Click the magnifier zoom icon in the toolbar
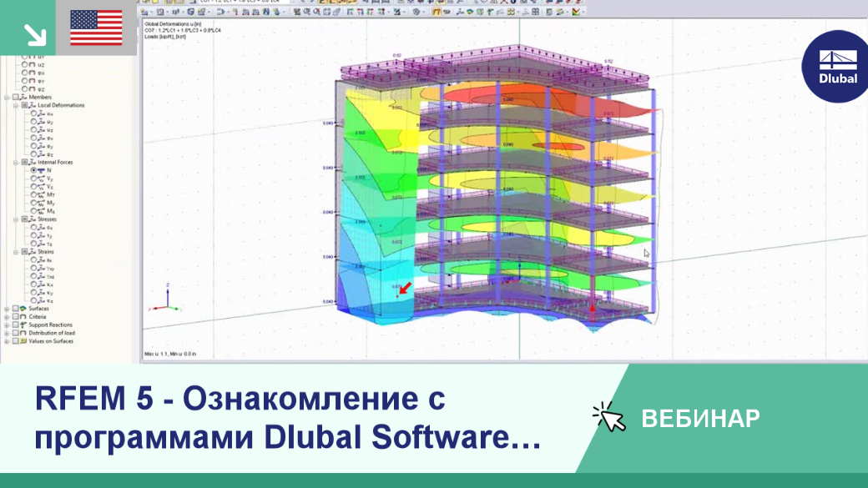 click(x=306, y=12)
